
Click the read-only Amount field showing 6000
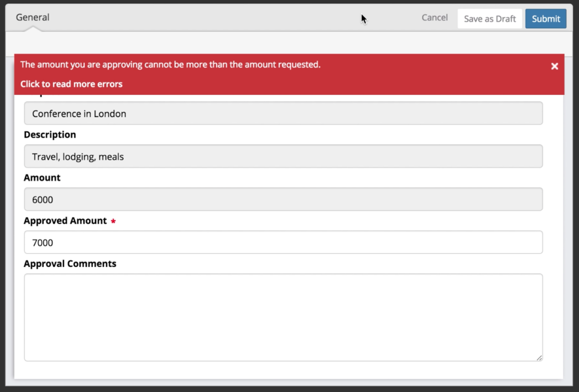tap(283, 199)
